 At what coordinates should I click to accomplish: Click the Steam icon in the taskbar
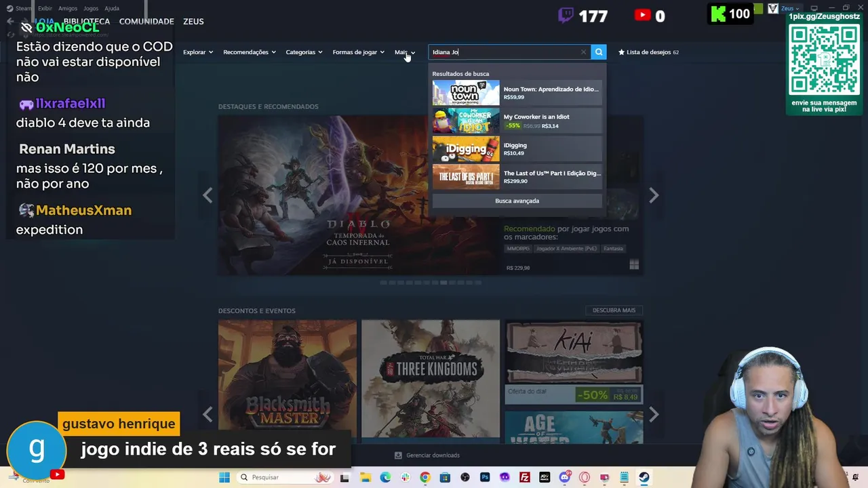click(644, 477)
